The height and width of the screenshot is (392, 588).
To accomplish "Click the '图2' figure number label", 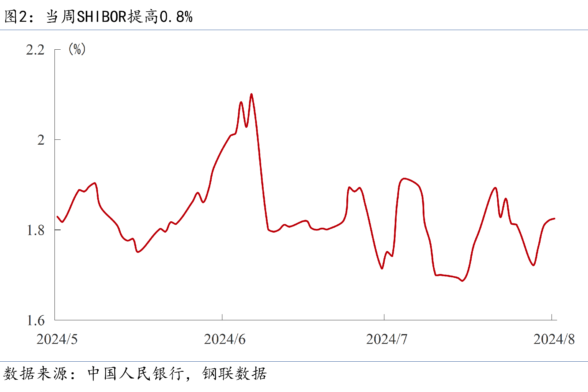I will click(x=15, y=17).
